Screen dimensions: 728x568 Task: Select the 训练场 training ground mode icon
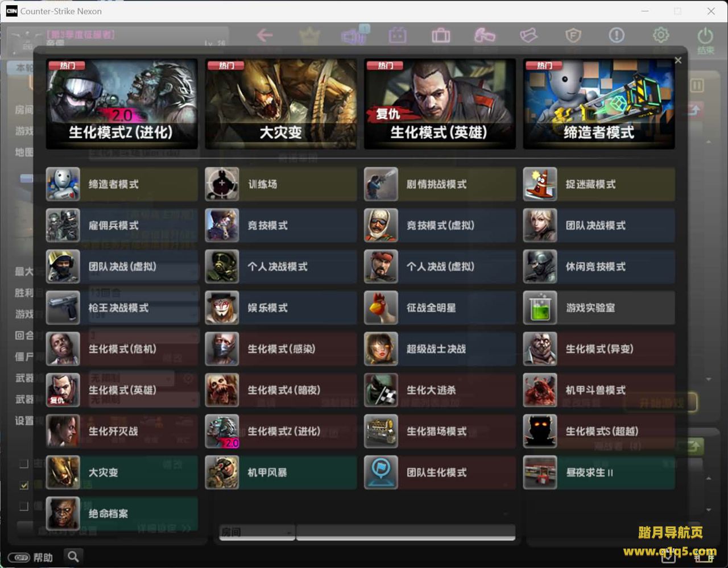pyautogui.click(x=222, y=184)
